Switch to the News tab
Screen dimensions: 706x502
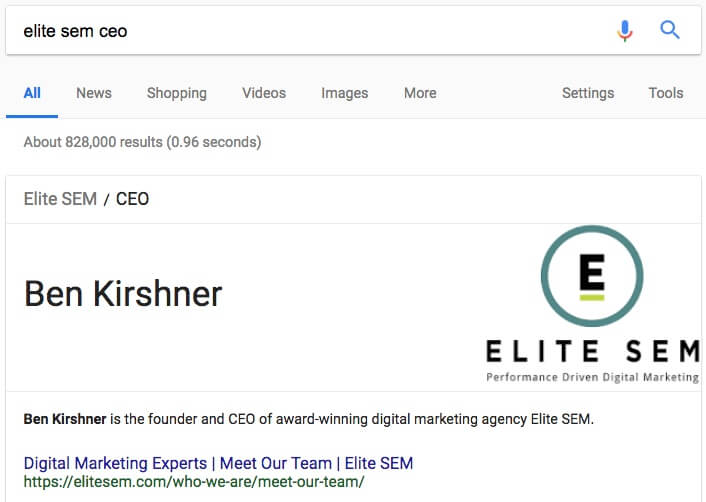point(94,93)
